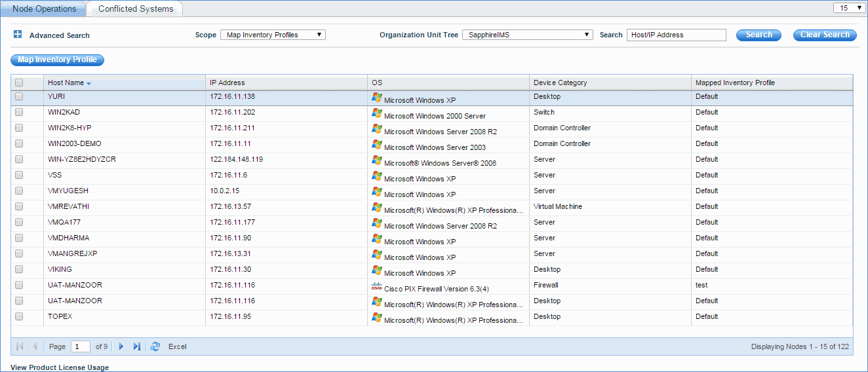The width and height of the screenshot is (868, 372).
Task: Click the Host/IP Address search field
Action: [x=676, y=35]
